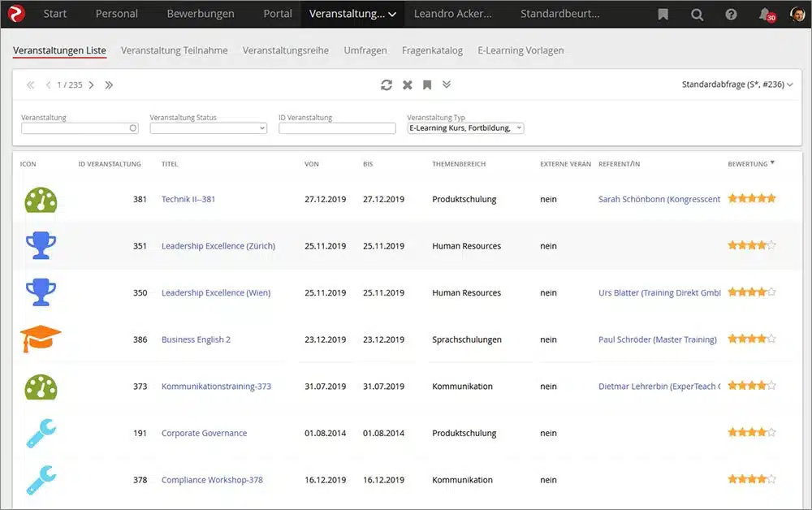Image resolution: width=812 pixels, height=510 pixels.
Task: Click star rating of Technik II--381
Action: click(x=751, y=198)
